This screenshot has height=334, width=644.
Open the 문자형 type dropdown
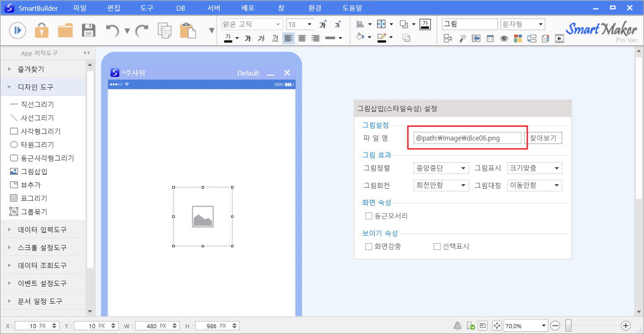[x=522, y=24]
